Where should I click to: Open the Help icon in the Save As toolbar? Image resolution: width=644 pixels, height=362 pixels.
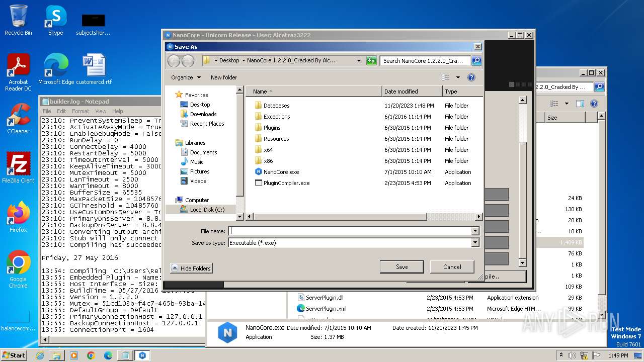click(x=471, y=77)
